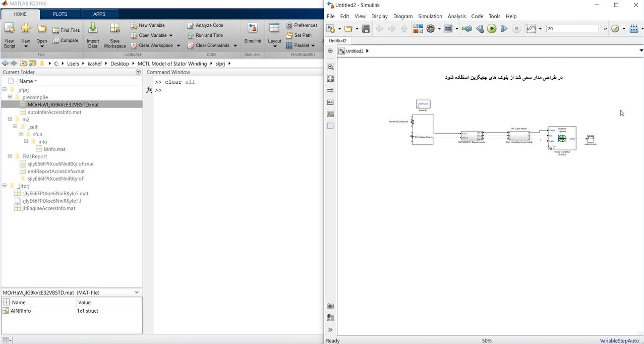Switch to the PLOTS tab
Viewport: 644px width, 344px height.
(60, 14)
